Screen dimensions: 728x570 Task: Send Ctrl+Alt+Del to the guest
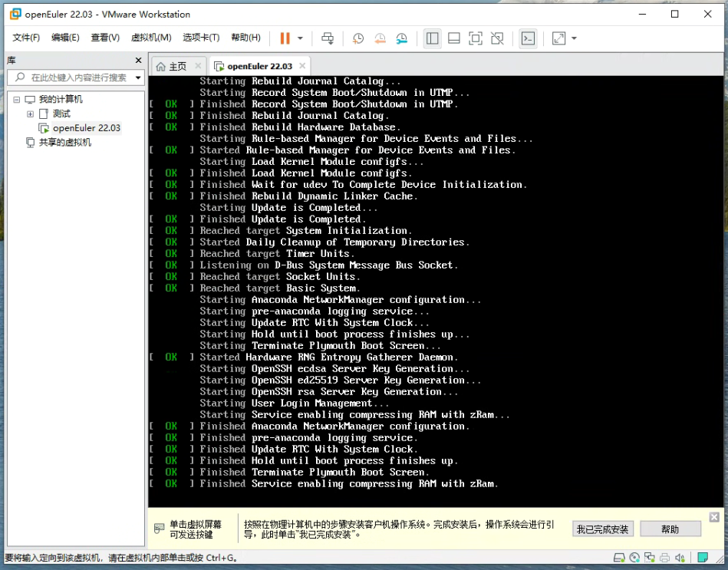328,38
